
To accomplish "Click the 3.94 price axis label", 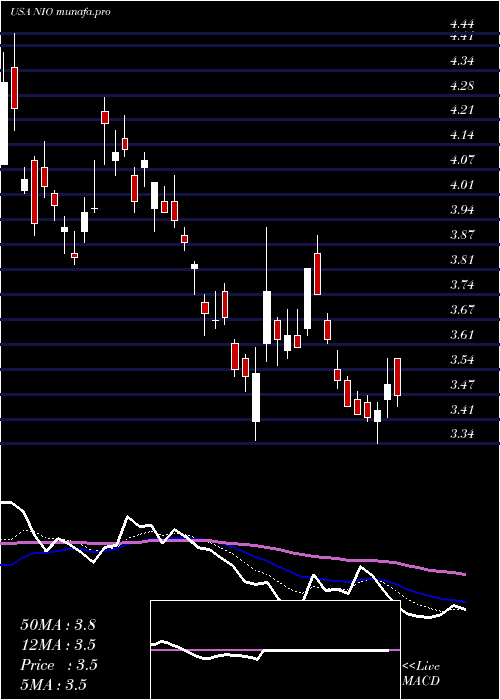I will (462, 210).
